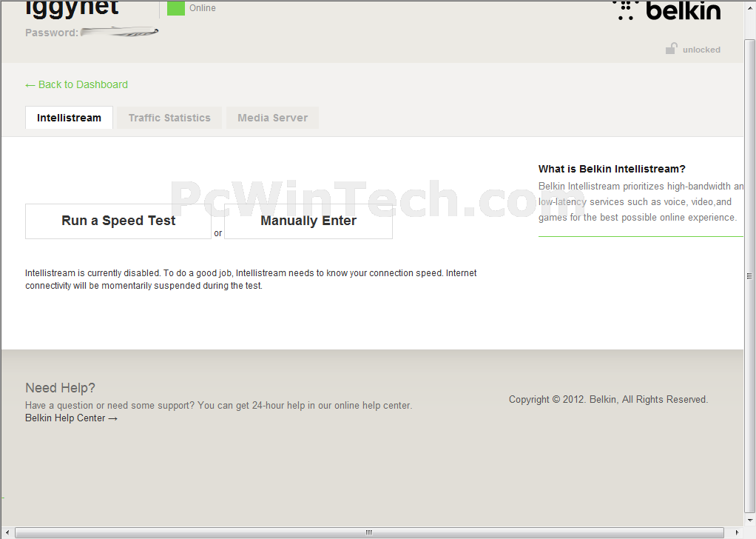The image size is (756, 539).
Task: Open the Intellistream tab
Action: tap(69, 118)
